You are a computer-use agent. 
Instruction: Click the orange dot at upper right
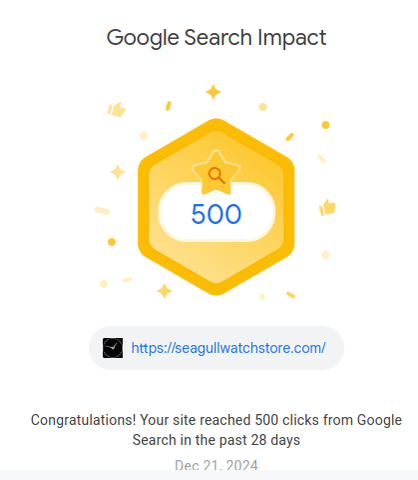click(326, 125)
